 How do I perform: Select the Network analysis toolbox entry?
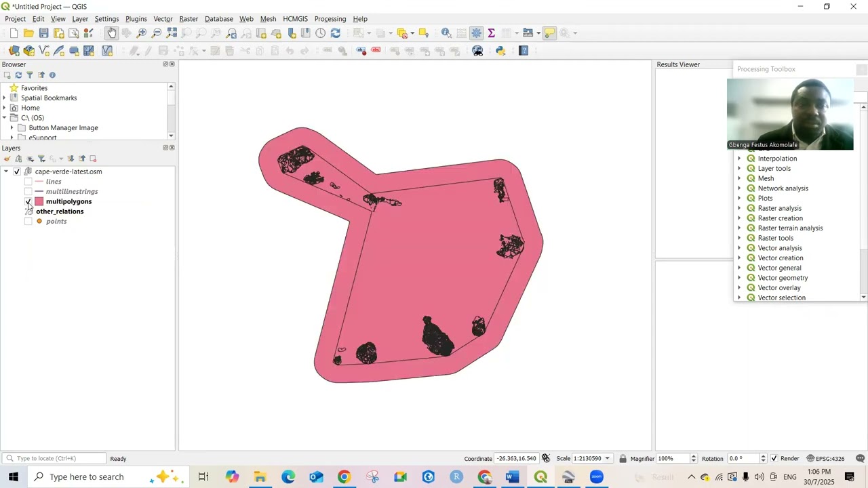[x=783, y=188]
